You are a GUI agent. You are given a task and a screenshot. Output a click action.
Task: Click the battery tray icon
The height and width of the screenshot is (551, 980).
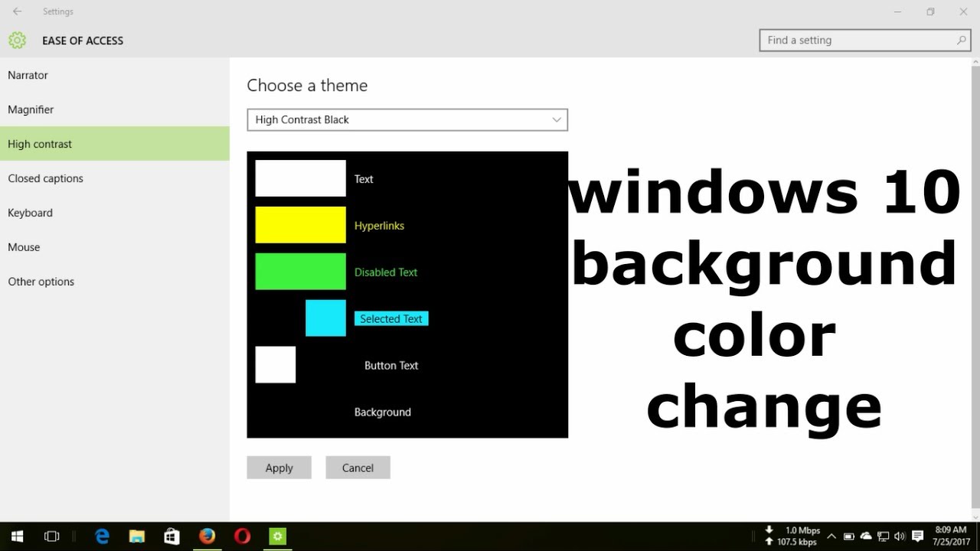click(x=849, y=536)
